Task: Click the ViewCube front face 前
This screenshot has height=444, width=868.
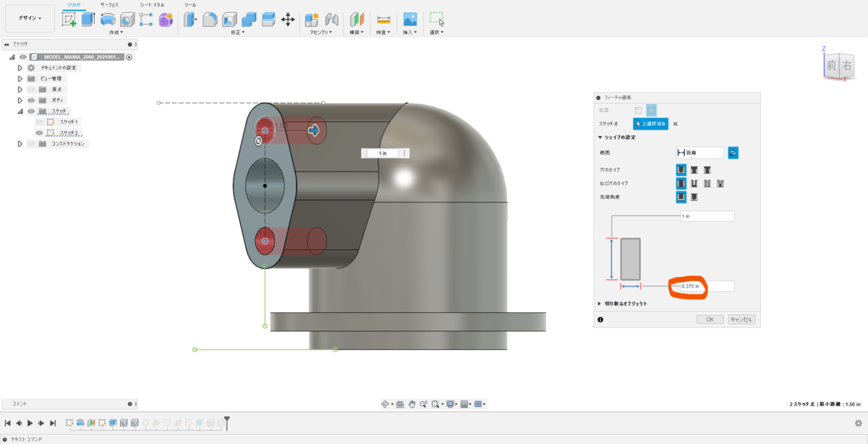Action: pyautogui.click(x=832, y=66)
